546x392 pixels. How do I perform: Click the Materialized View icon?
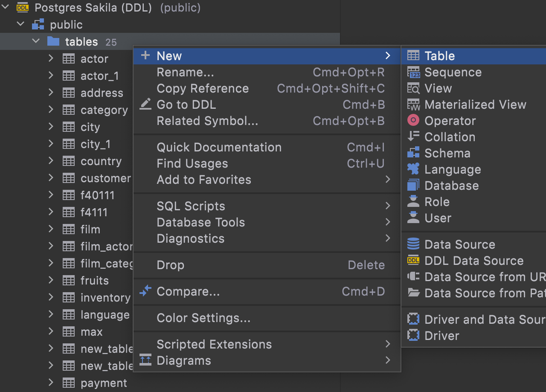tap(413, 105)
